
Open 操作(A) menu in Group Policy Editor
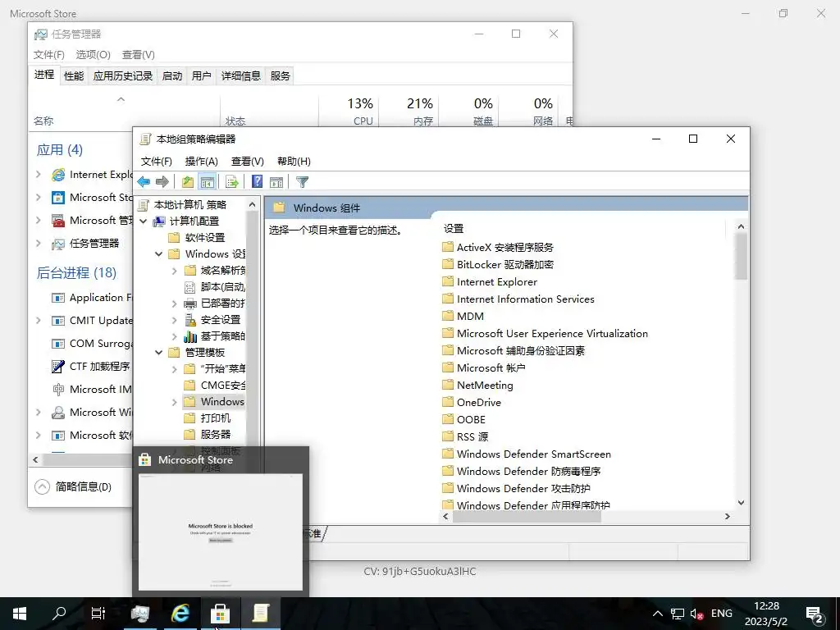[x=202, y=162]
